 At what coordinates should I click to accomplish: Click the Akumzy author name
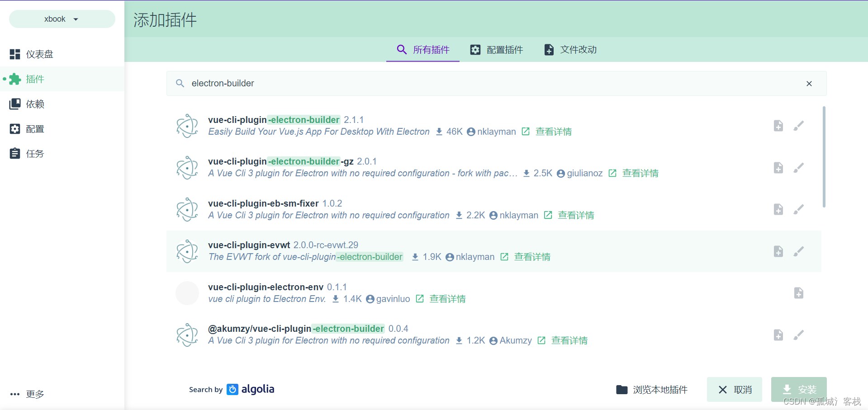click(516, 340)
